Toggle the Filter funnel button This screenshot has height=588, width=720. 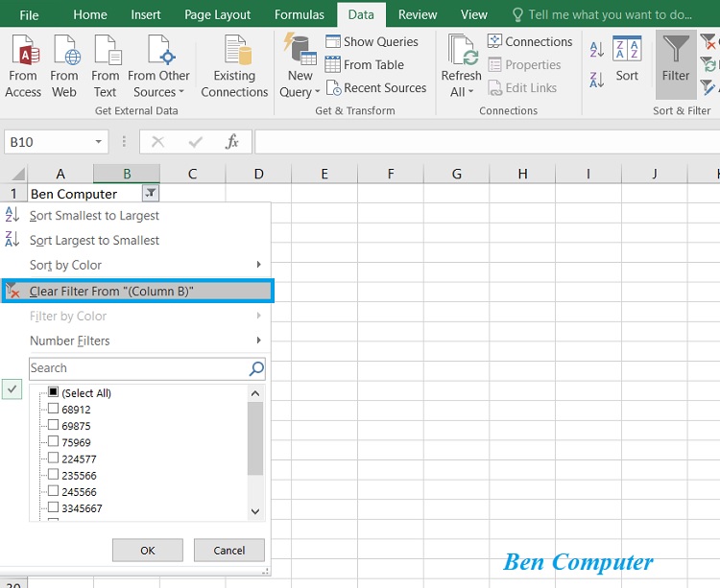pos(676,64)
